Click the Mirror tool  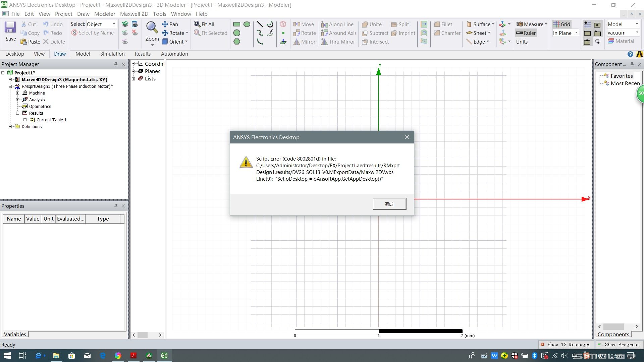click(304, 42)
